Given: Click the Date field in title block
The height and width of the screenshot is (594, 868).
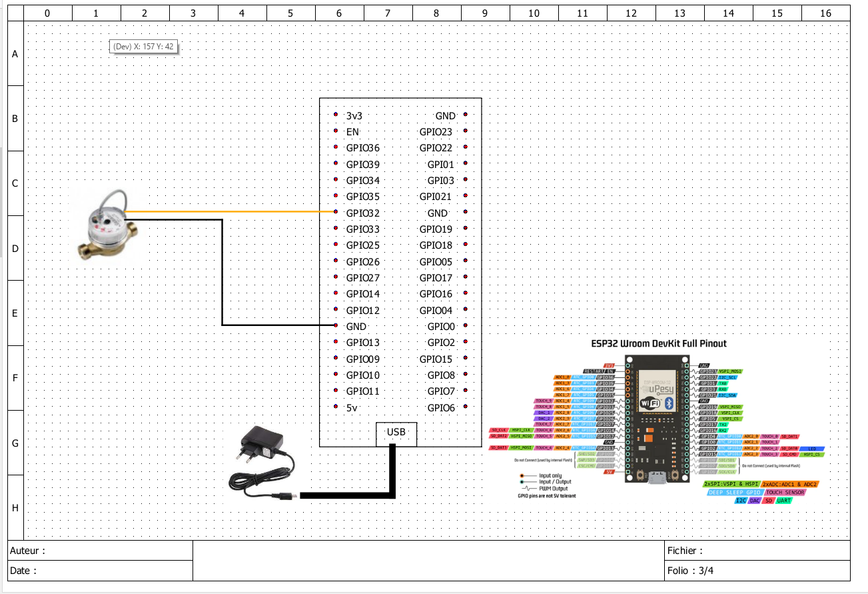Looking at the screenshot, I should 100,571.
